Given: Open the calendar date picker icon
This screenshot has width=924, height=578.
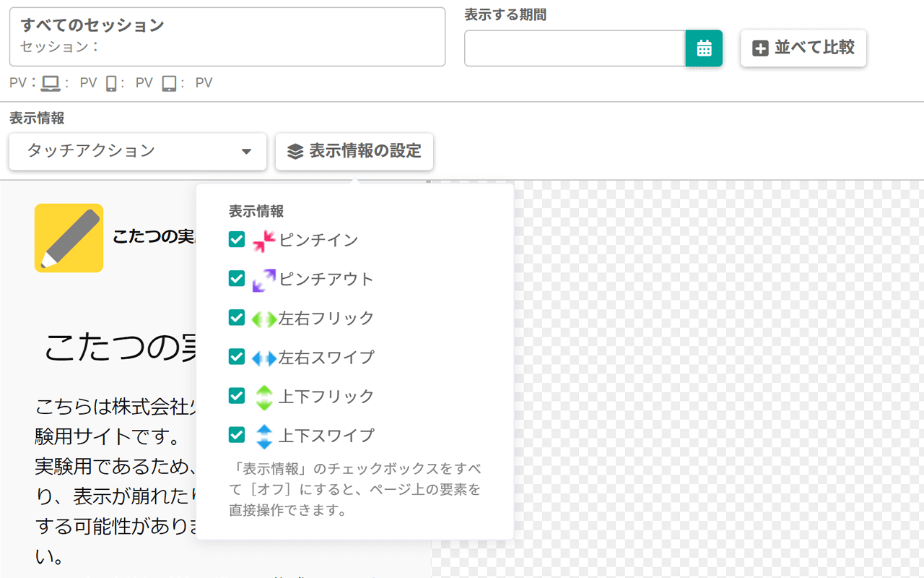Looking at the screenshot, I should [704, 48].
